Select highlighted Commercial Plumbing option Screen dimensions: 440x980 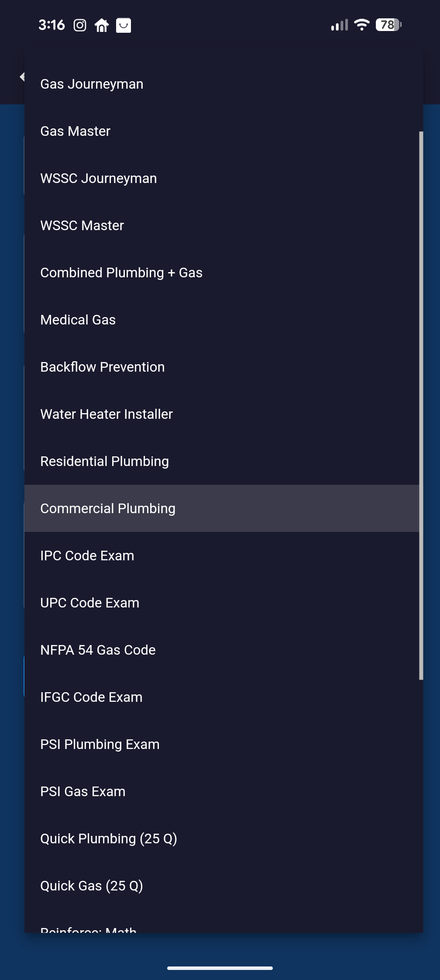tap(108, 508)
